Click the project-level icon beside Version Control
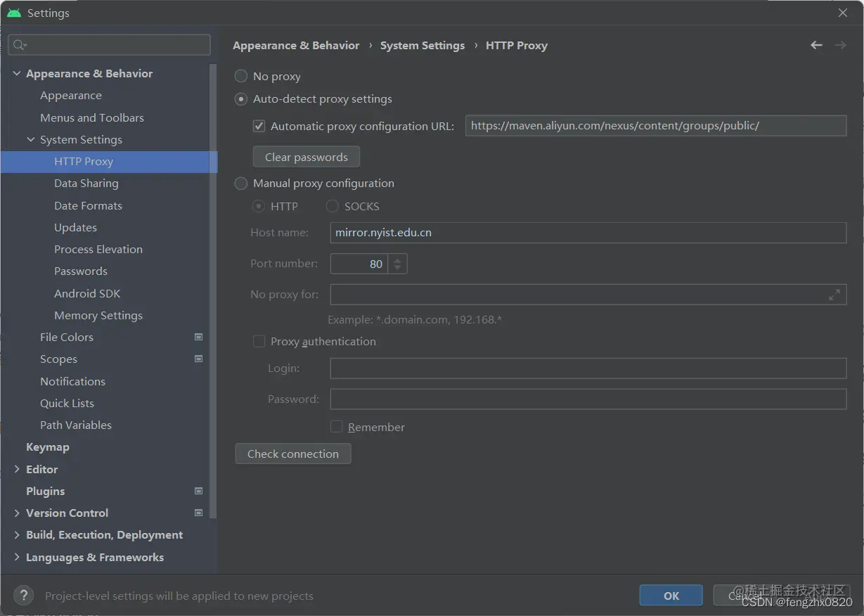This screenshot has height=616, width=864. coord(198,513)
